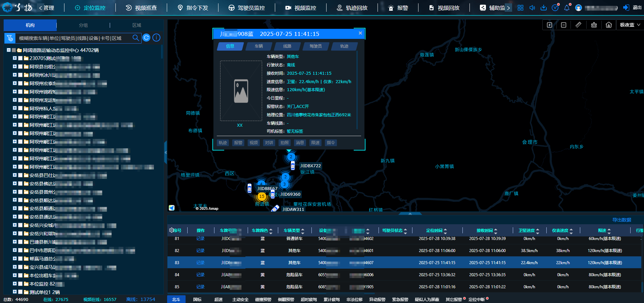644x303 pixels.
Task: Open the filter icon left of search
Action: click(10, 38)
